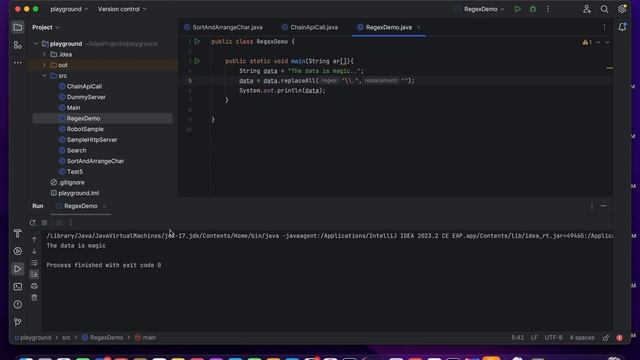Open Run panel options menu
Image resolution: width=640 pixels, height=360 pixels.
(x=592, y=206)
